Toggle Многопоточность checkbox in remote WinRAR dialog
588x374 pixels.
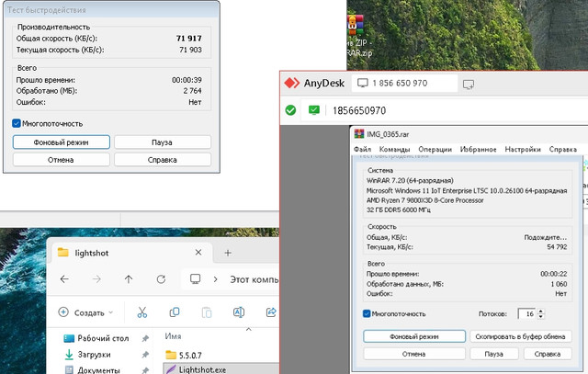pyautogui.click(x=367, y=313)
